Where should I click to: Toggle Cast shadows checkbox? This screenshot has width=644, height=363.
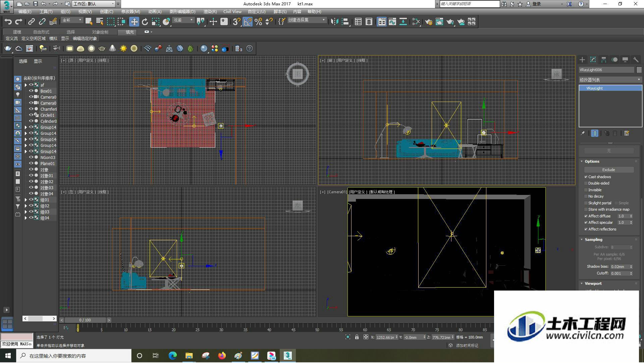click(586, 177)
